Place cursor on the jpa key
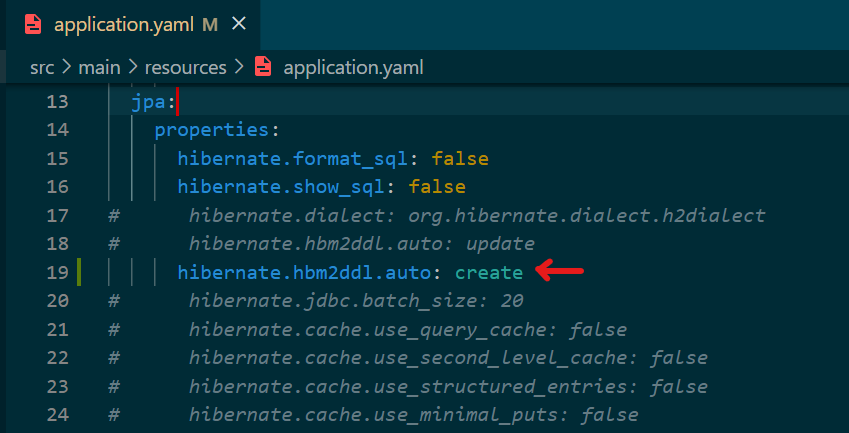This screenshot has height=433, width=849. 147,102
